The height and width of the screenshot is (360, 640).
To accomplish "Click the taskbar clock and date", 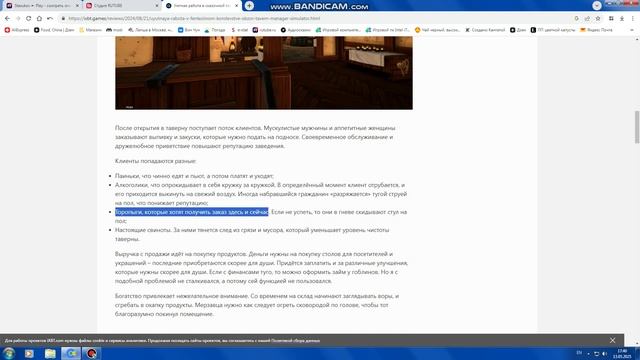I will coord(623,353).
